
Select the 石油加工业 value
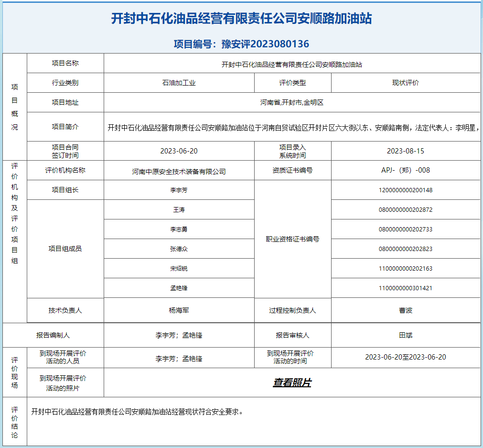(179, 83)
